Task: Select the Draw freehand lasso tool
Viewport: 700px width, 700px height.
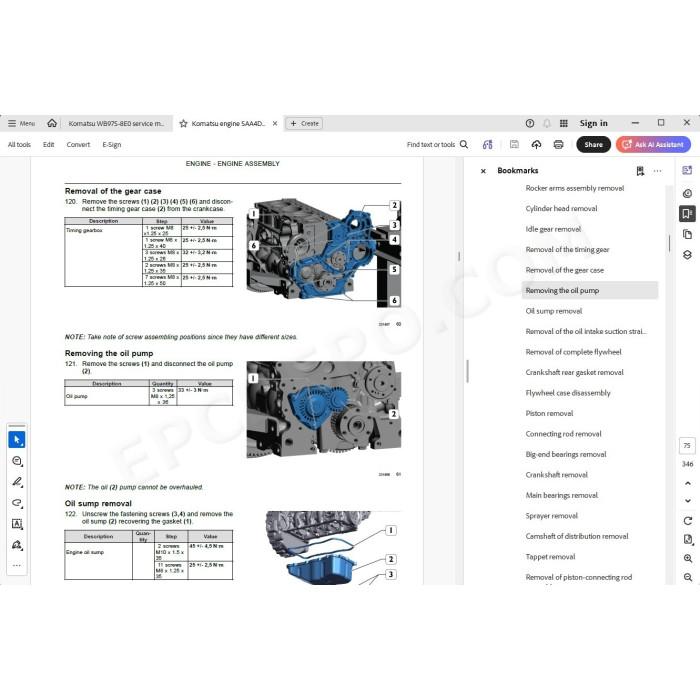Action: coord(17,503)
